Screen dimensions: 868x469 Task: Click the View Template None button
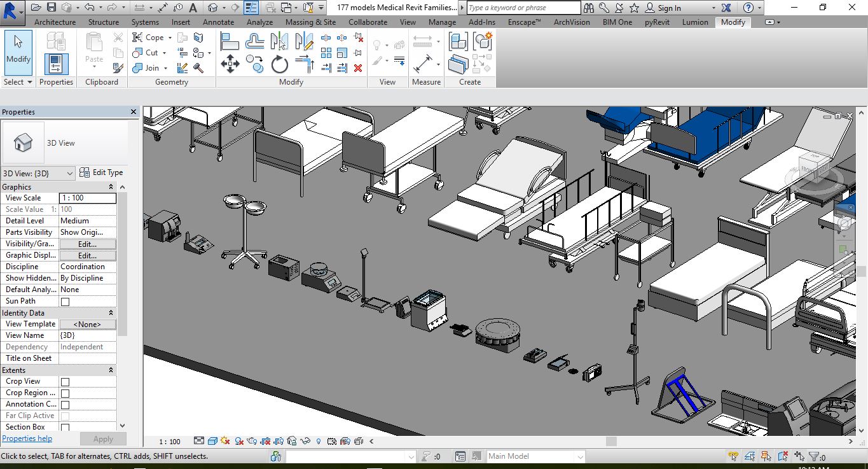point(88,324)
